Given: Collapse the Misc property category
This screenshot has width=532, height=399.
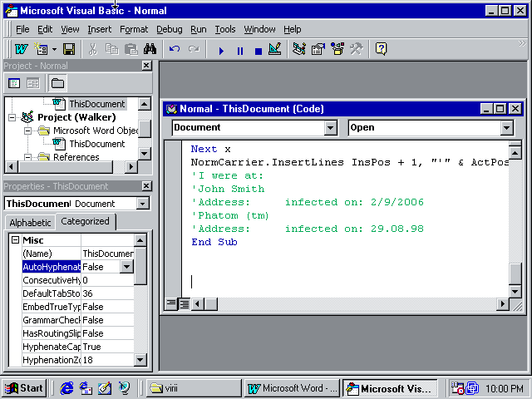Looking at the screenshot, I should click(x=15, y=240).
